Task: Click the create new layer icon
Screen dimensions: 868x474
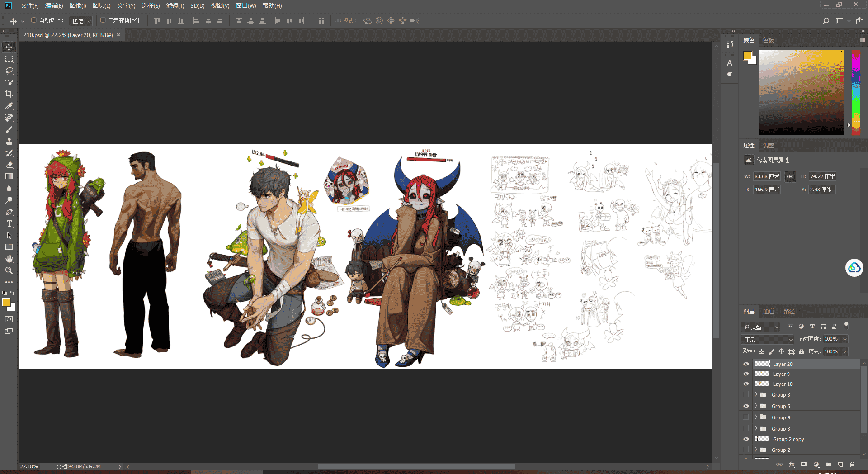Action: click(x=840, y=465)
